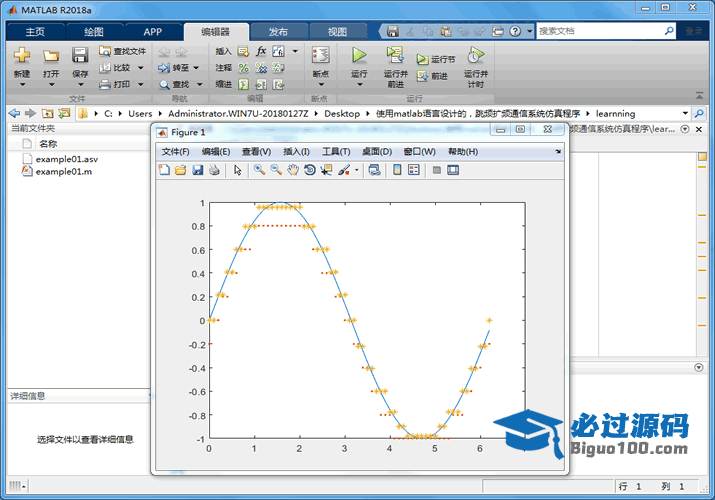The width and height of the screenshot is (715, 500).
Task: Open the New (新建) dropdown arrow
Action: coord(22,85)
